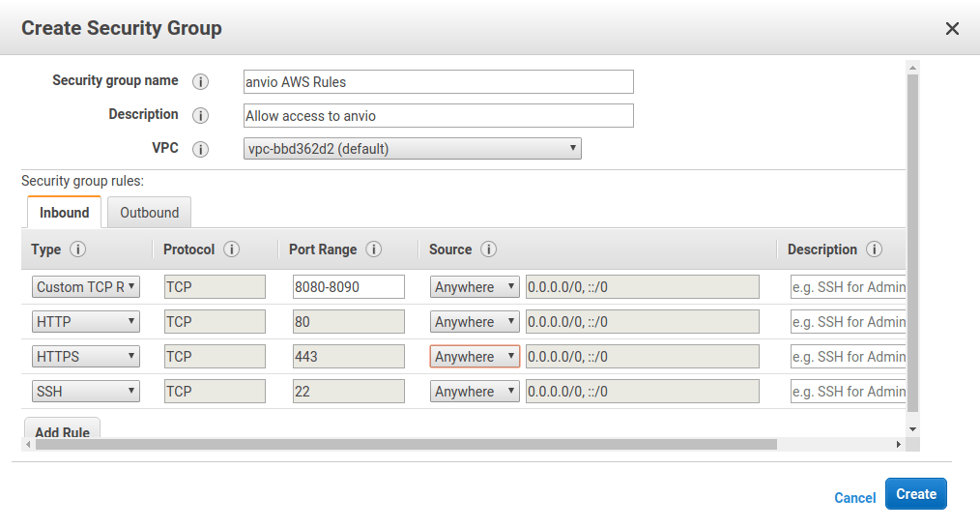Click rule description field for Custom TCP row
This screenshot has height=528, width=980.
coord(848,287)
